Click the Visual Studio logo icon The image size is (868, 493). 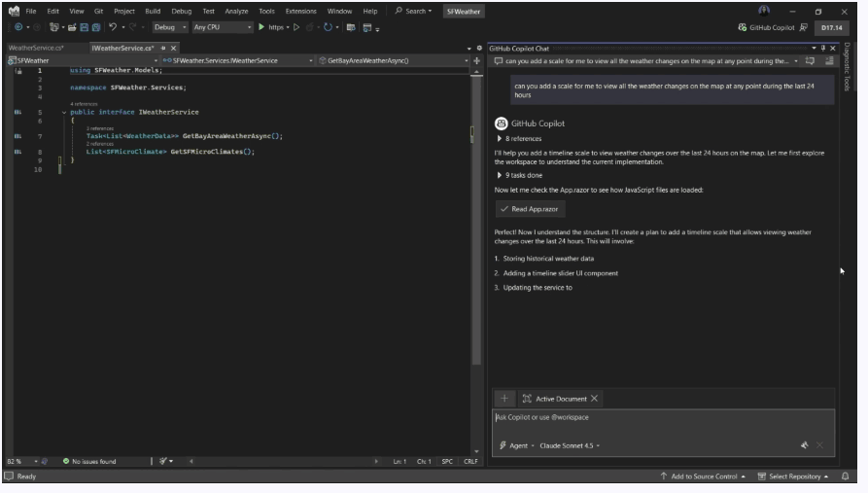click(x=14, y=11)
